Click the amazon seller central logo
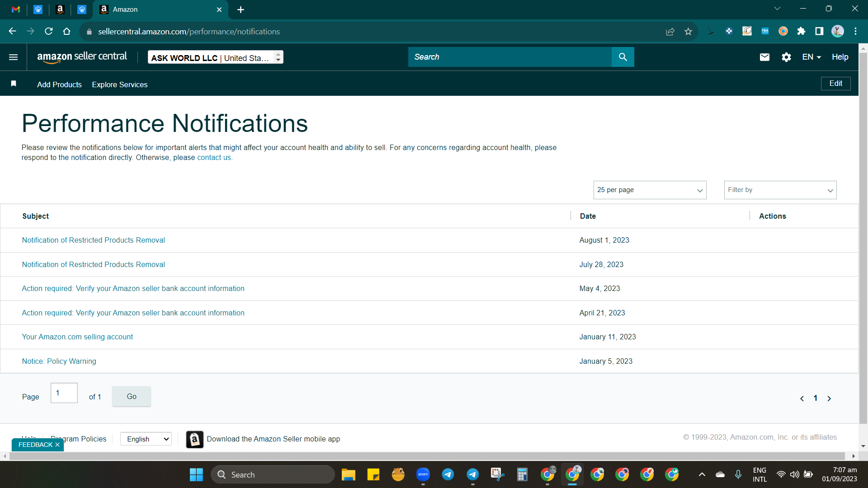This screenshot has height=488, width=868. pyautogui.click(x=82, y=57)
